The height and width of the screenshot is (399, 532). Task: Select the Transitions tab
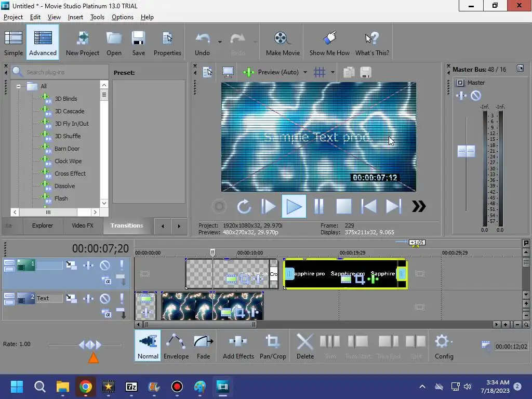(x=127, y=225)
